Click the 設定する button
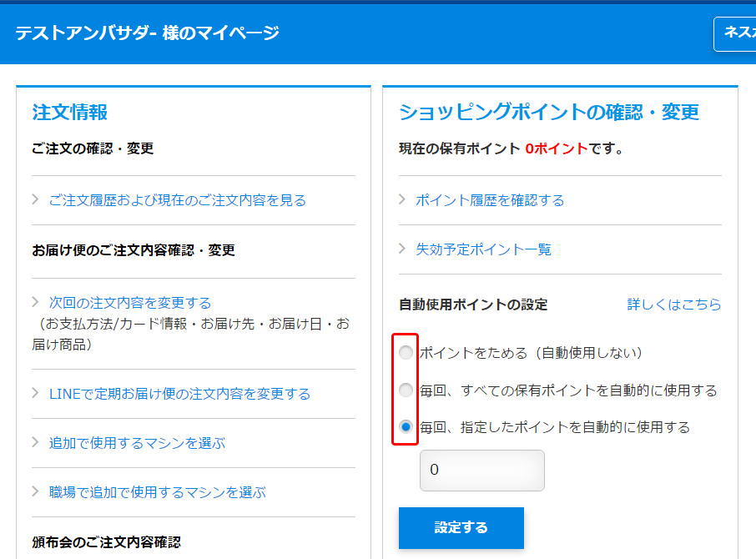Image resolution: width=756 pixels, height=559 pixels. point(461,527)
